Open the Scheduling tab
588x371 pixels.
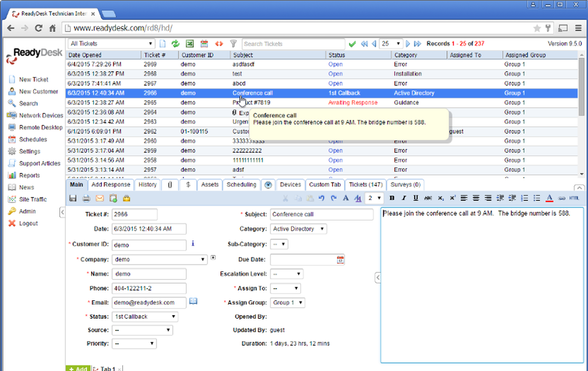point(242,185)
